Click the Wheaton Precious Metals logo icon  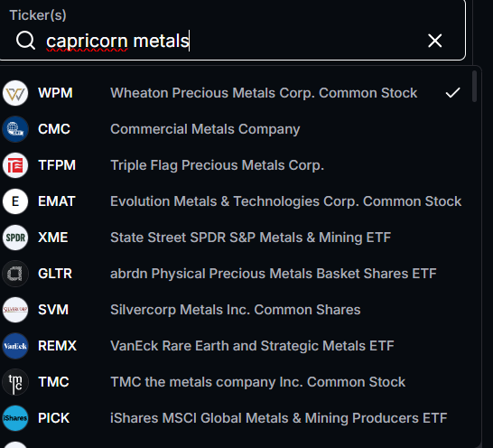coord(15,93)
